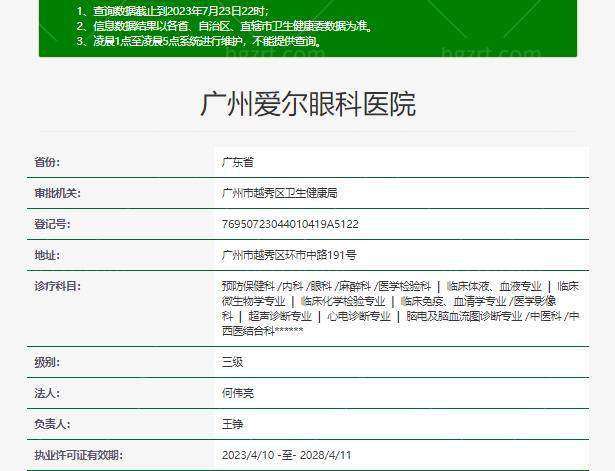615x471 pixels.
Task: Click the departments list starting with 预防保健科
Action: (400, 308)
